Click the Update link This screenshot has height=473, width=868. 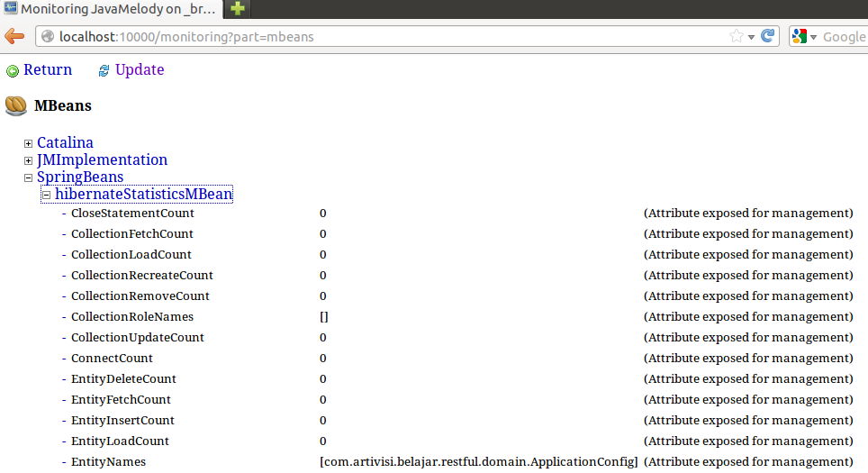(x=140, y=70)
